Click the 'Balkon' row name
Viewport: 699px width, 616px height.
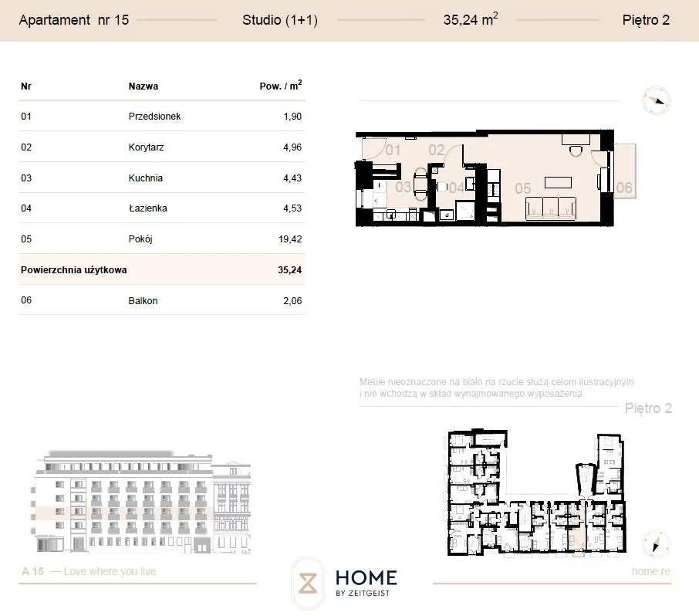coord(143,300)
